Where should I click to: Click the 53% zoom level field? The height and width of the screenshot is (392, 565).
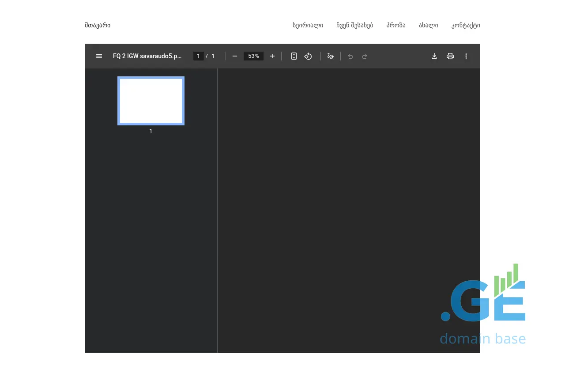point(253,56)
